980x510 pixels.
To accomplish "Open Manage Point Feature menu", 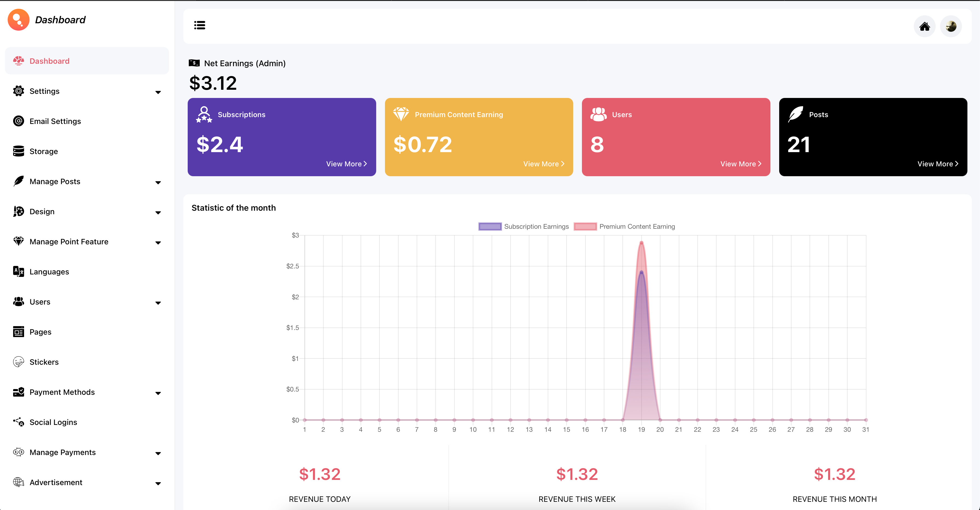I will pyautogui.click(x=69, y=242).
